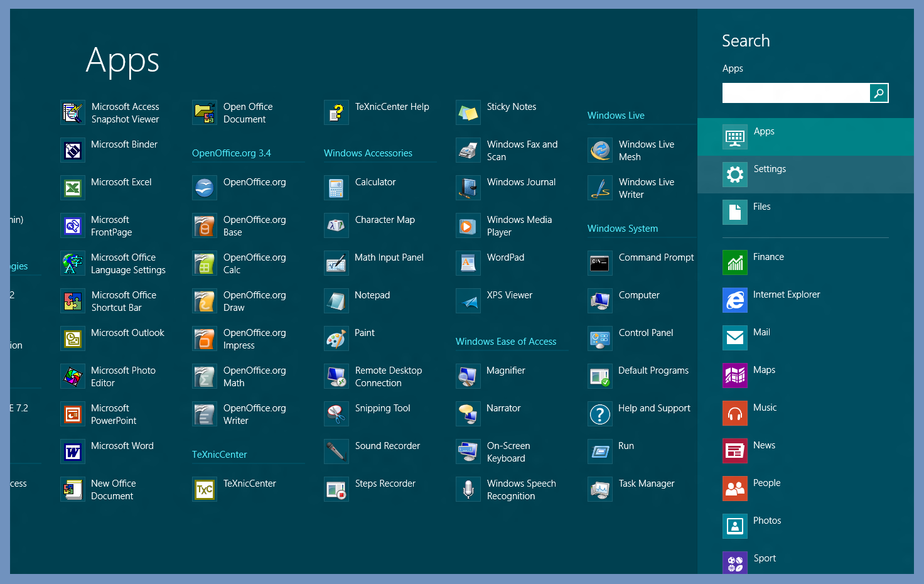Click the Command Prompt icon
This screenshot has width=924, height=584.
click(599, 264)
